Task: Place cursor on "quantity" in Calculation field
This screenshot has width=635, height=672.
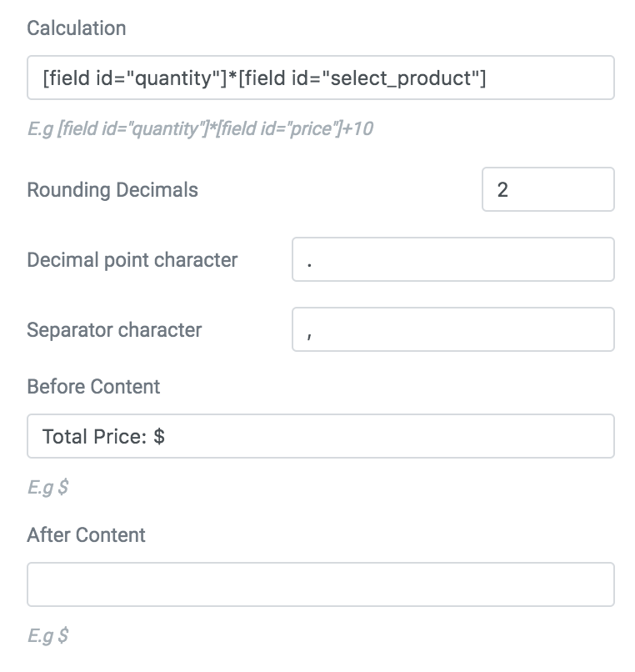Action: (x=172, y=79)
